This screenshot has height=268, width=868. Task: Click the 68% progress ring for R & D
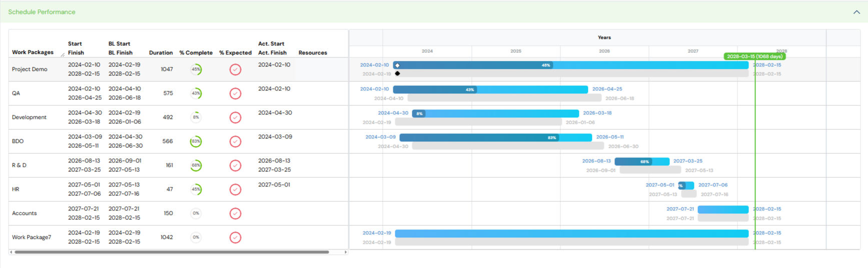(x=196, y=165)
